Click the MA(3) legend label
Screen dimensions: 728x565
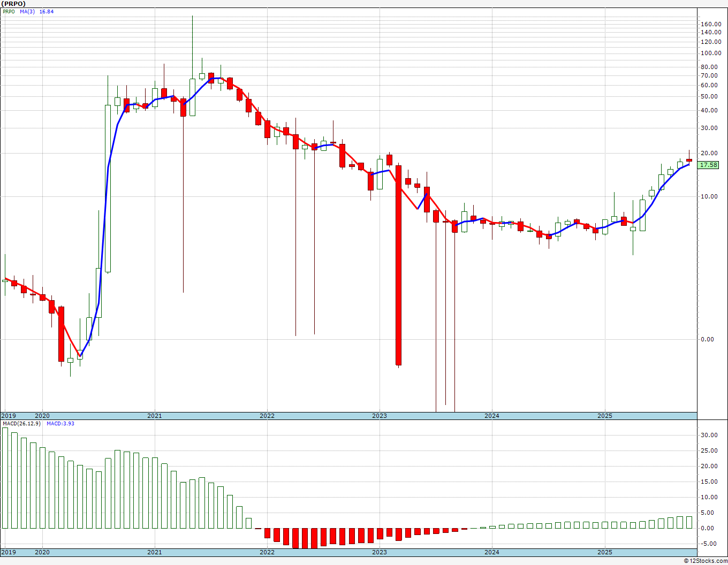[28, 11]
